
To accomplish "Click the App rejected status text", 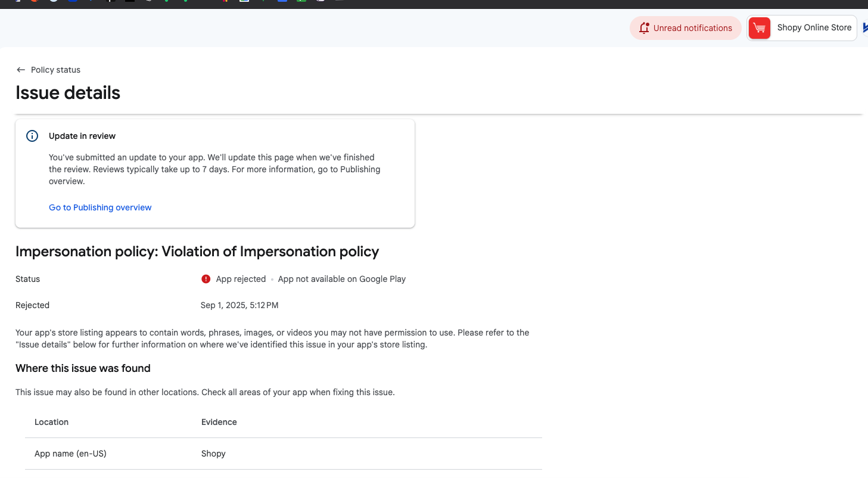I will click(241, 279).
